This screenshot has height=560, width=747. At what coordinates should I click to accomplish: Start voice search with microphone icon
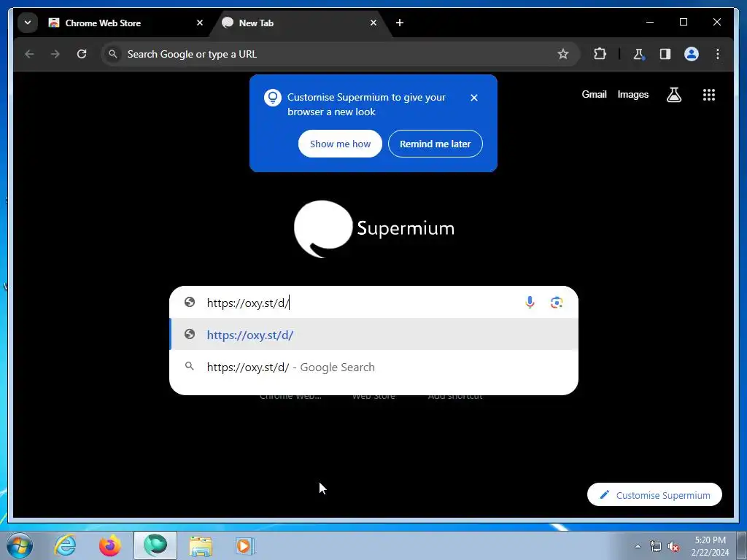click(x=530, y=303)
